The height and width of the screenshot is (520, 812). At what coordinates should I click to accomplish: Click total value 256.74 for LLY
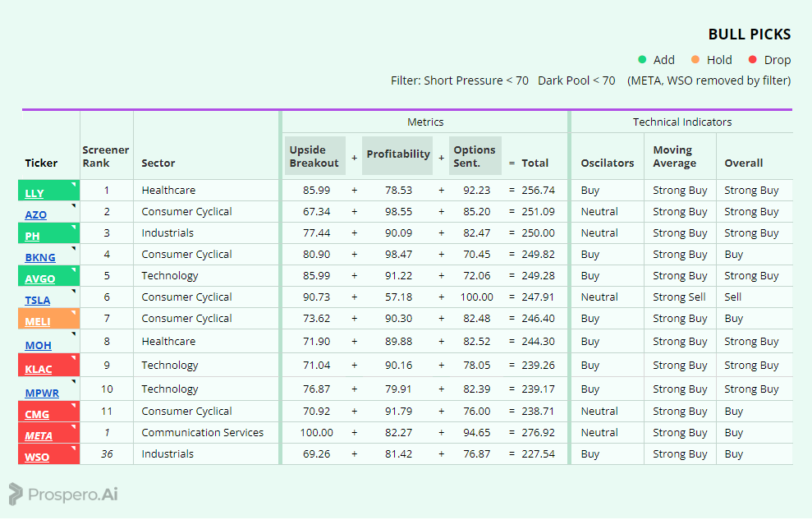(x=538, y=190)
